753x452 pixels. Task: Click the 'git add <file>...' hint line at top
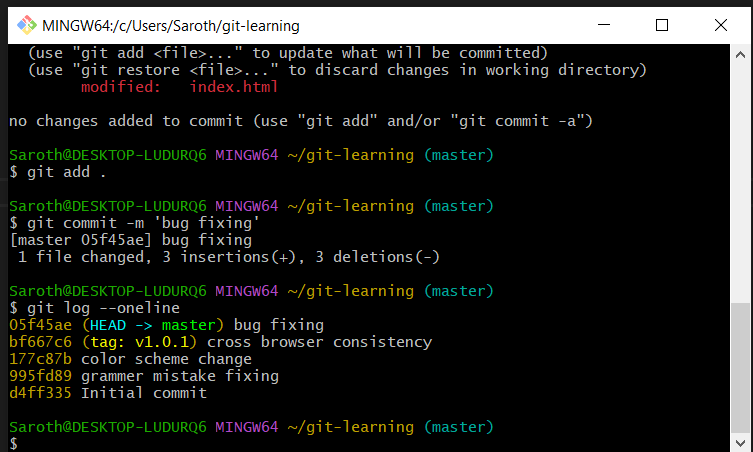[x=288, y=53]
